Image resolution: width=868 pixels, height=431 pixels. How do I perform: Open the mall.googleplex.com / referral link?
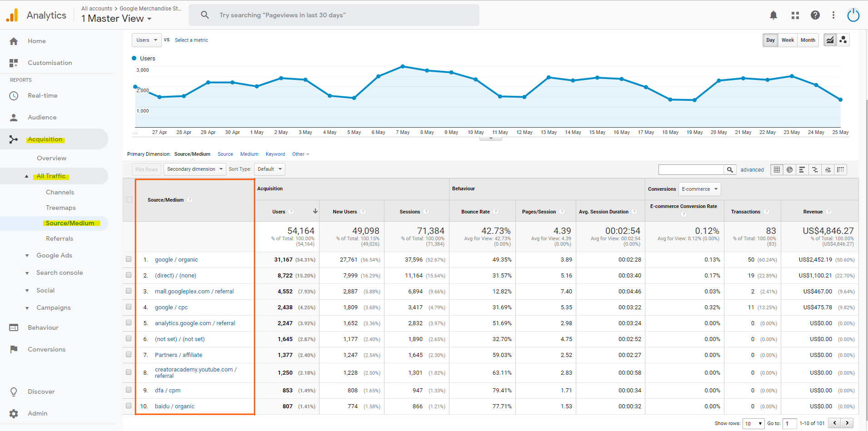194,291
